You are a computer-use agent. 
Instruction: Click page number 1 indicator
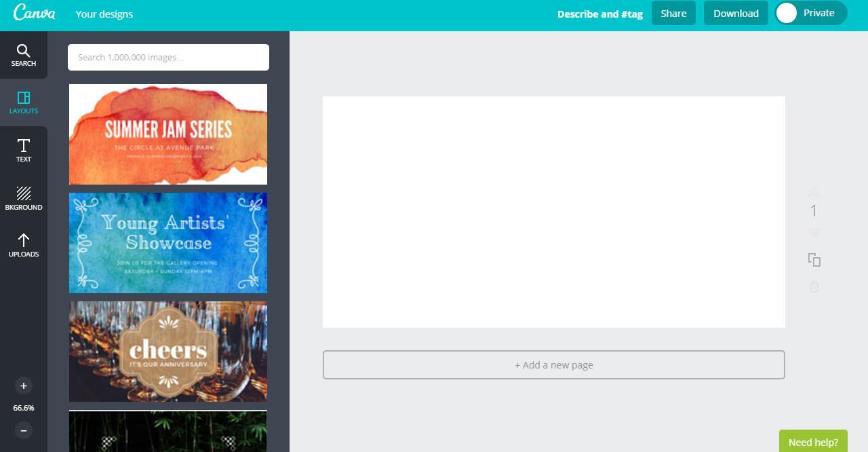pyautogui.click(x=814, y=211)
